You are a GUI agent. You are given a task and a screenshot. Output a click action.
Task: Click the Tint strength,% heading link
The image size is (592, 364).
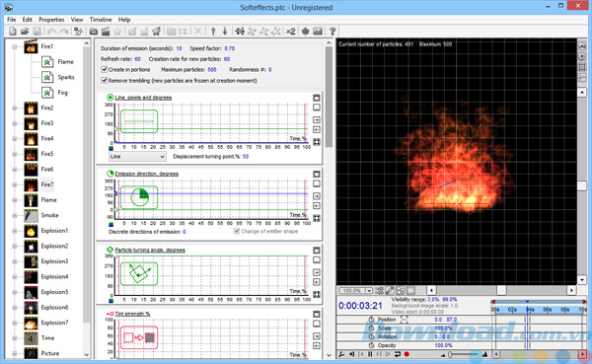132,314
